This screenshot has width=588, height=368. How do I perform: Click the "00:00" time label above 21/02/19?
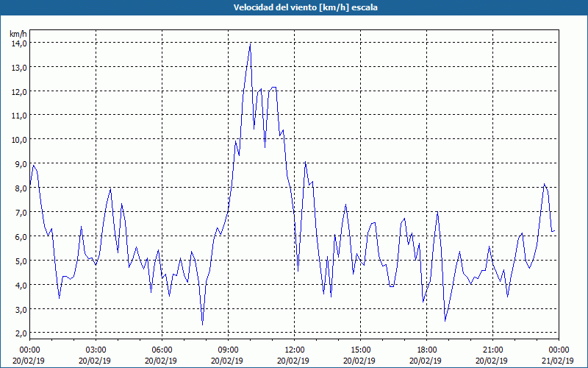point(559,350)
